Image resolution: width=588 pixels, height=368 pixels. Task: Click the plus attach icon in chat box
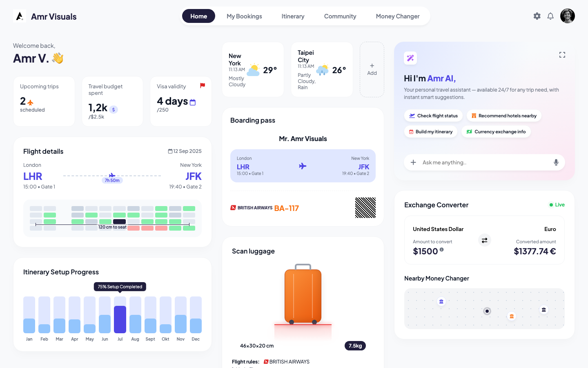(x=413, y=162)
